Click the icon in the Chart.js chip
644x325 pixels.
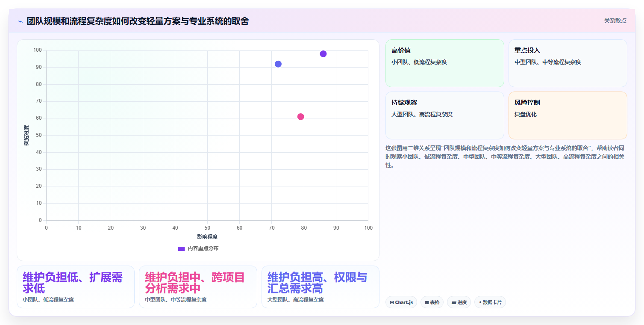click(x=392, y=303)
